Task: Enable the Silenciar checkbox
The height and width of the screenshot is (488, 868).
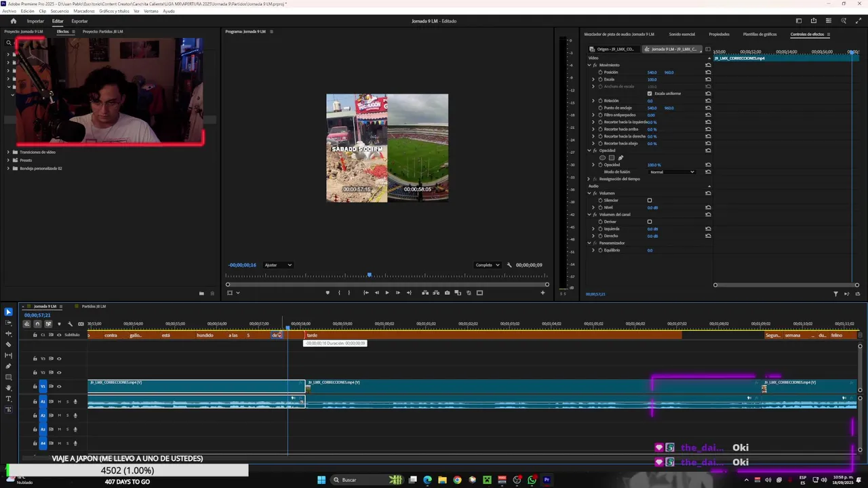Action: pos(650,201)
